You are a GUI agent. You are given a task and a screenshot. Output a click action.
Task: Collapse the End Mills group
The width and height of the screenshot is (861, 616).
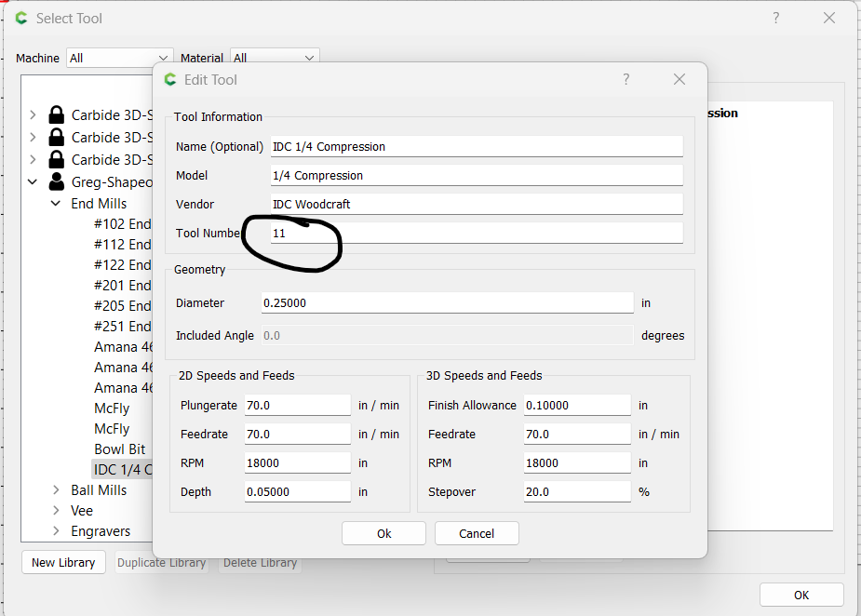(56, 204)
